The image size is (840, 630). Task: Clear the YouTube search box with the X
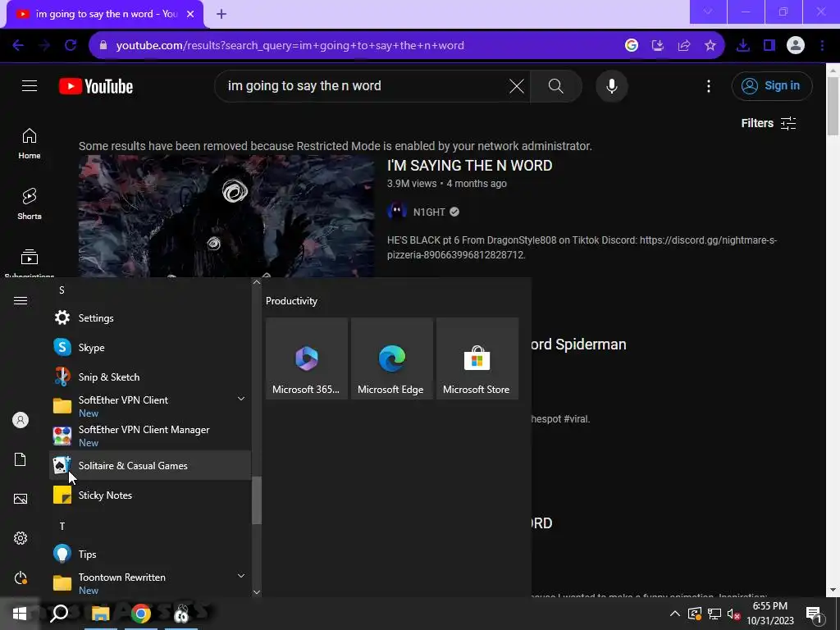point(517,85)
